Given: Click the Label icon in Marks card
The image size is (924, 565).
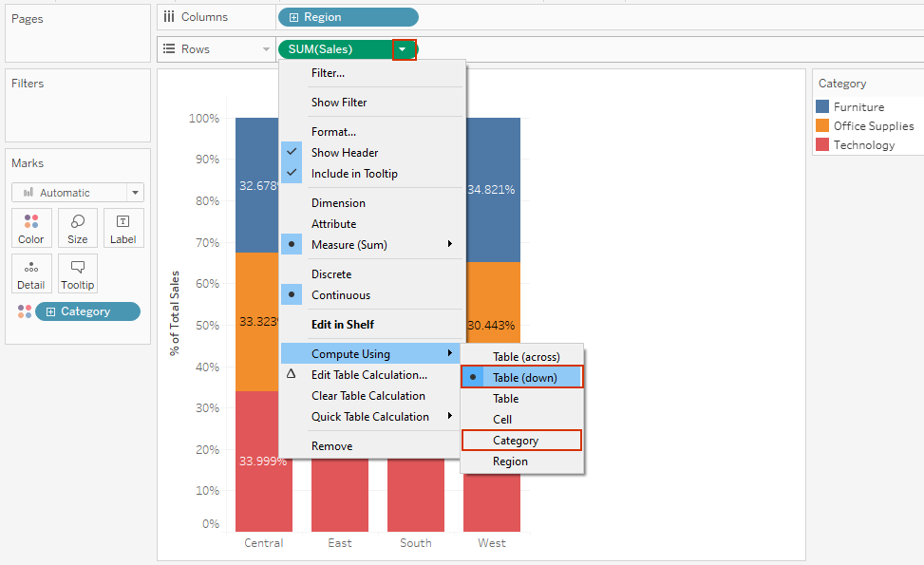Looking at the screenshot, I should point(123,228).
